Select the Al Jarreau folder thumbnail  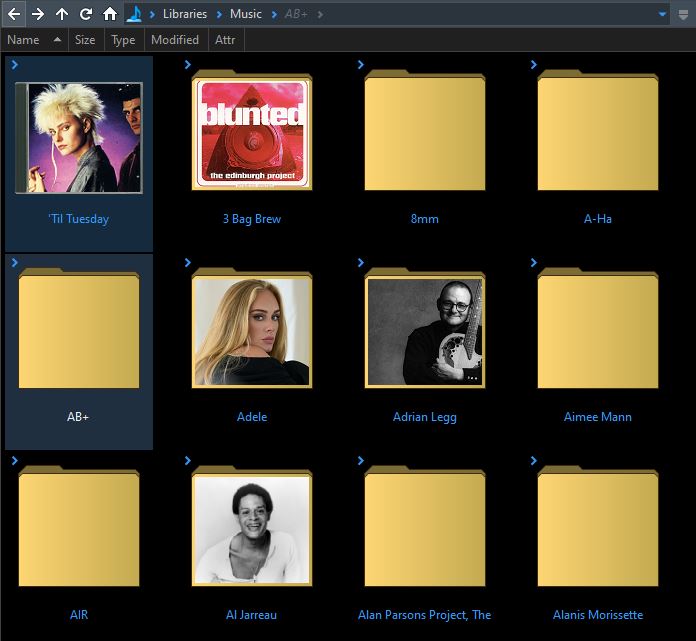pyautogui.click(x=252, y=529)
